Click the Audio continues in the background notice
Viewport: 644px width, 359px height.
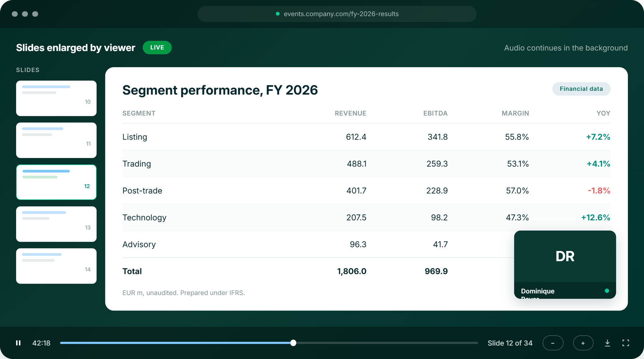click(x=566, y=48)
